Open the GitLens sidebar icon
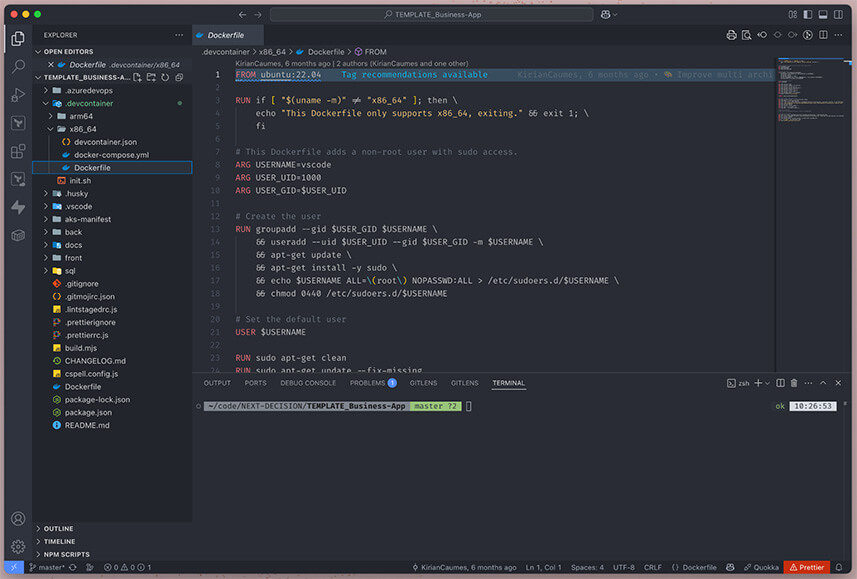 [16, 180]
